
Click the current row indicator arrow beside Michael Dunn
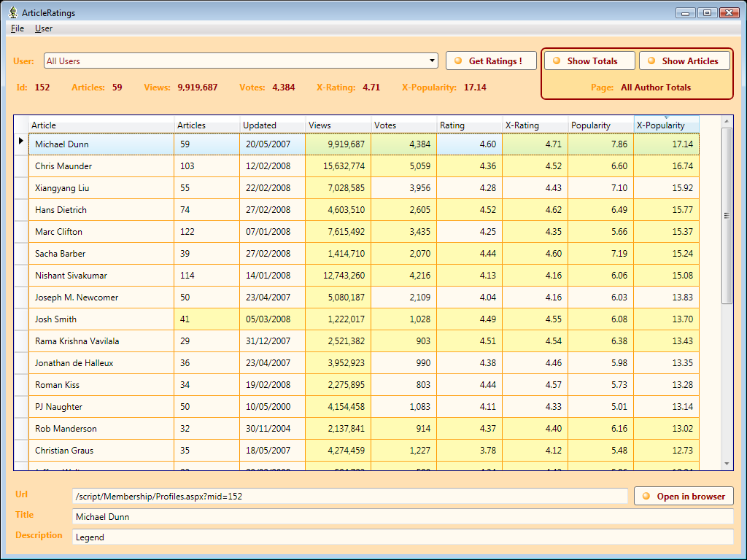pyautogui.click(x=21, y=141)
